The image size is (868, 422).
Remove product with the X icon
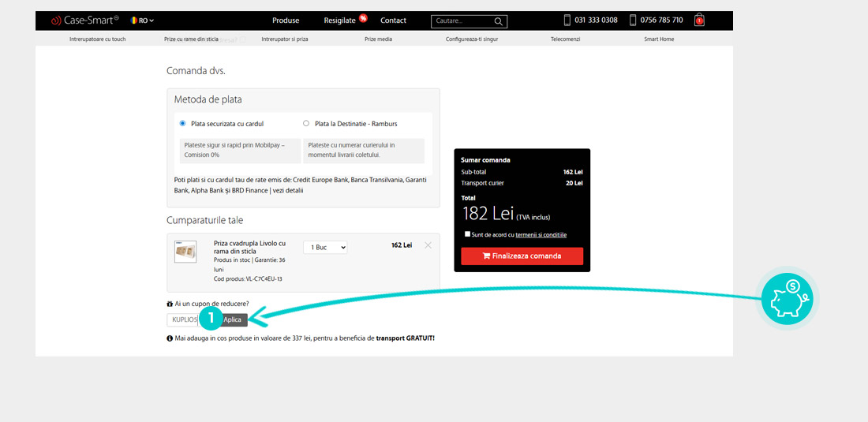[428, 245]
